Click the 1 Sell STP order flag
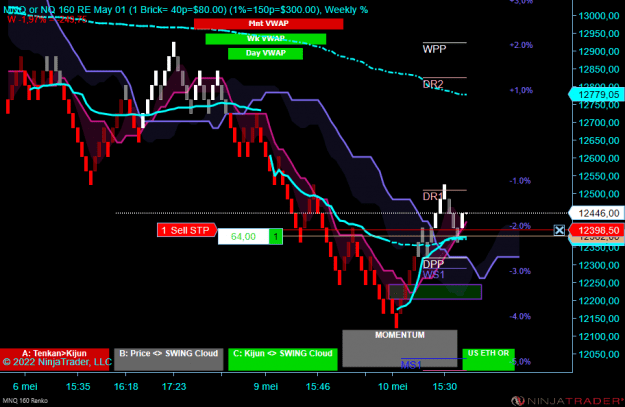The width and height of the screenshot is (625, 407). (187, 230)
